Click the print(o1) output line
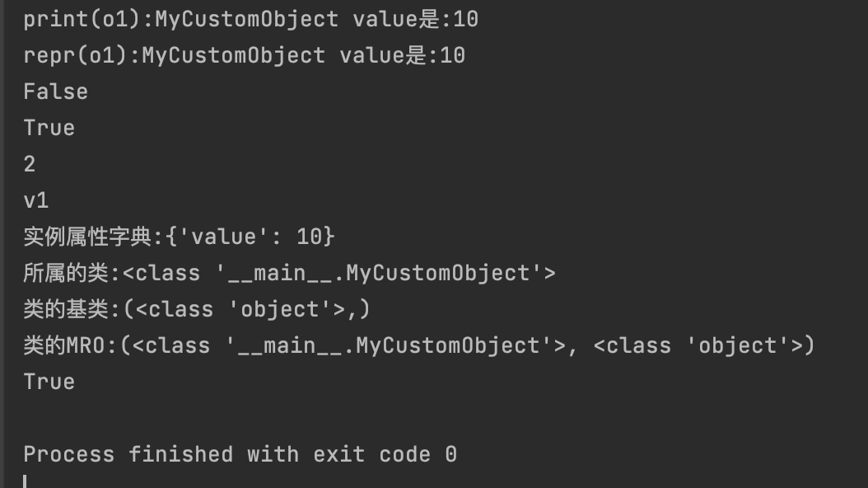868x488 pixels. point(251,20)
